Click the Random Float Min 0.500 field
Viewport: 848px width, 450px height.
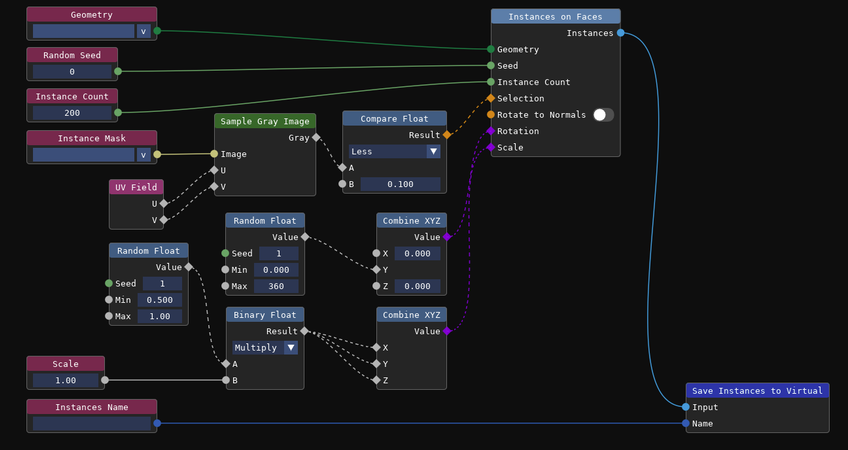point(160,300)
